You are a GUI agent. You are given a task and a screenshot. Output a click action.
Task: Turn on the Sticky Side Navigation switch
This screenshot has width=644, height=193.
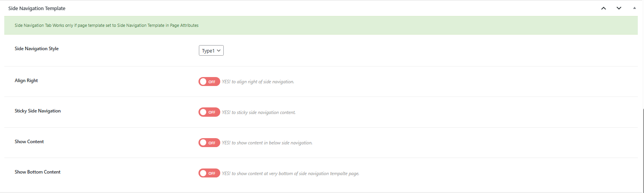(209, 112)
